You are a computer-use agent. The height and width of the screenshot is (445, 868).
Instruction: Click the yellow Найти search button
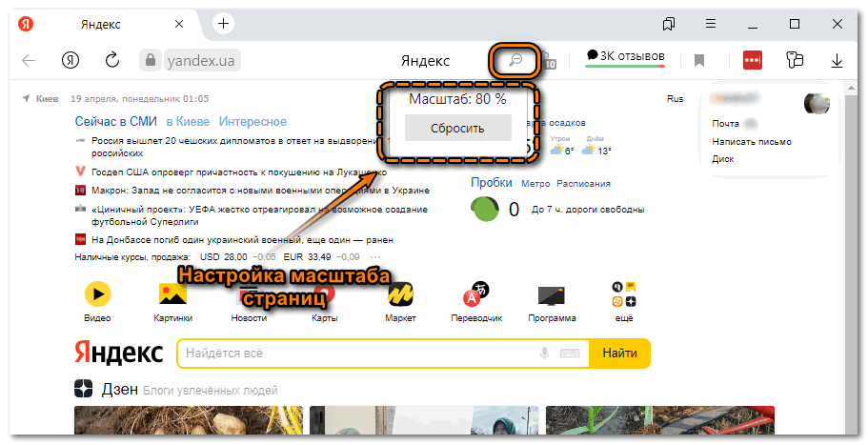point(619,354)
